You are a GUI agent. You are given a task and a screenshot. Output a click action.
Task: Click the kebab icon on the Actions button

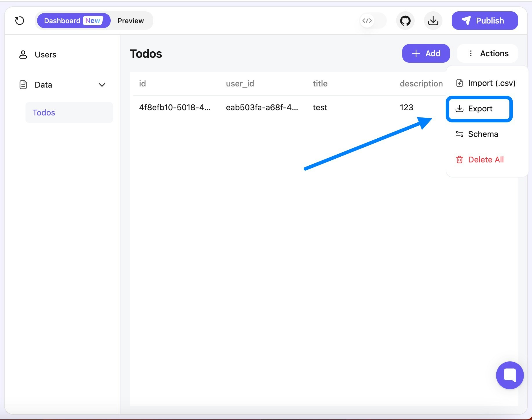coord(471,53)
